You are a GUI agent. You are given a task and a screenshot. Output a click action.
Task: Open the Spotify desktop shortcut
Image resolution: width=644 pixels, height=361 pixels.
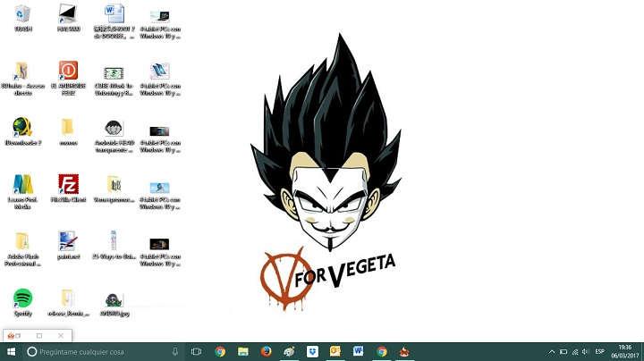(x=22, y=298)
